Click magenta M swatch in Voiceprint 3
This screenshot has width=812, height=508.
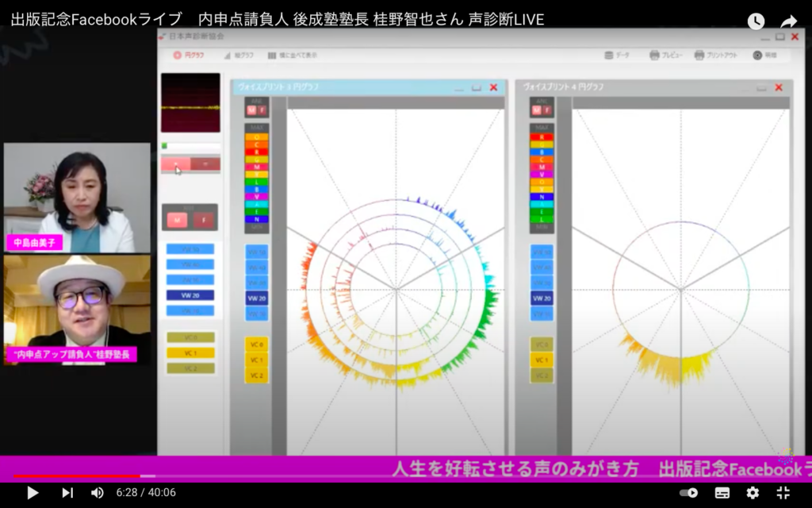point(256,167)
